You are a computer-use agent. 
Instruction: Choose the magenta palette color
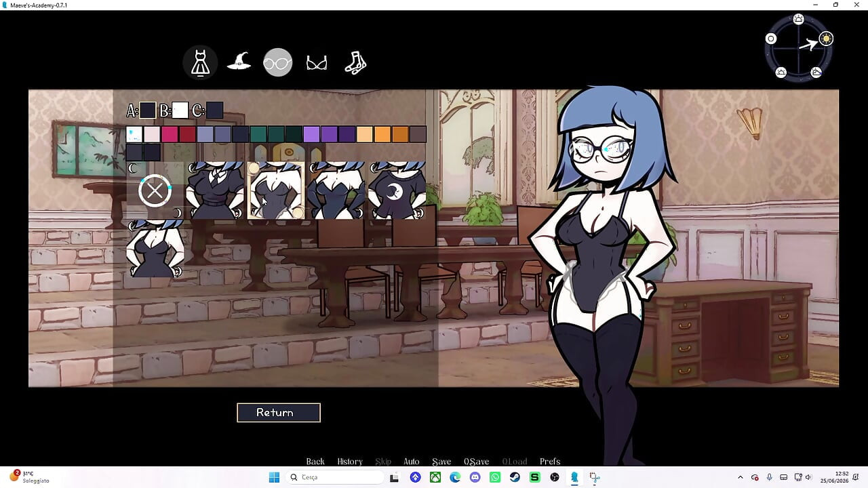click(x=170, y=134)
